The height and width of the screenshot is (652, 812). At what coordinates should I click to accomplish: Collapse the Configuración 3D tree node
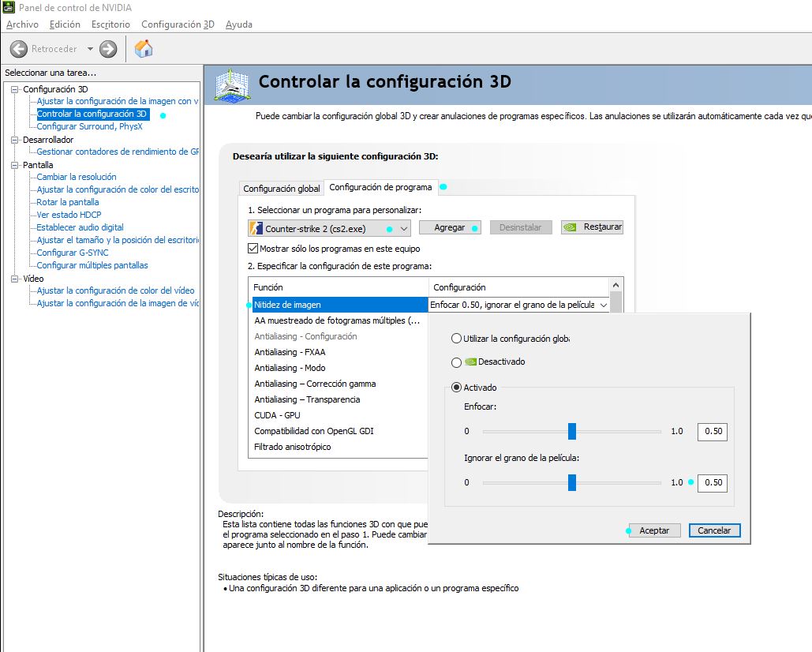(x=14, y=89)
